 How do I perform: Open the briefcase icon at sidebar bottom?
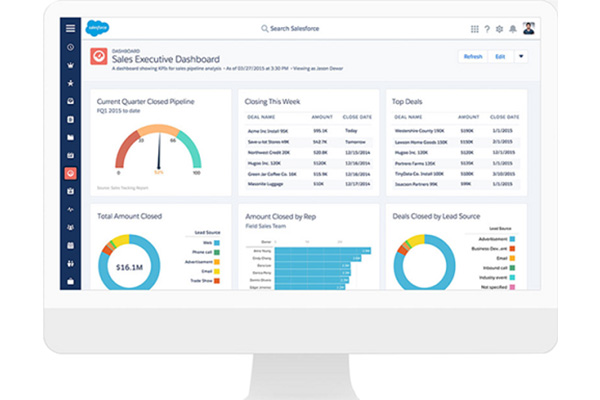click(x=70, y=282)
